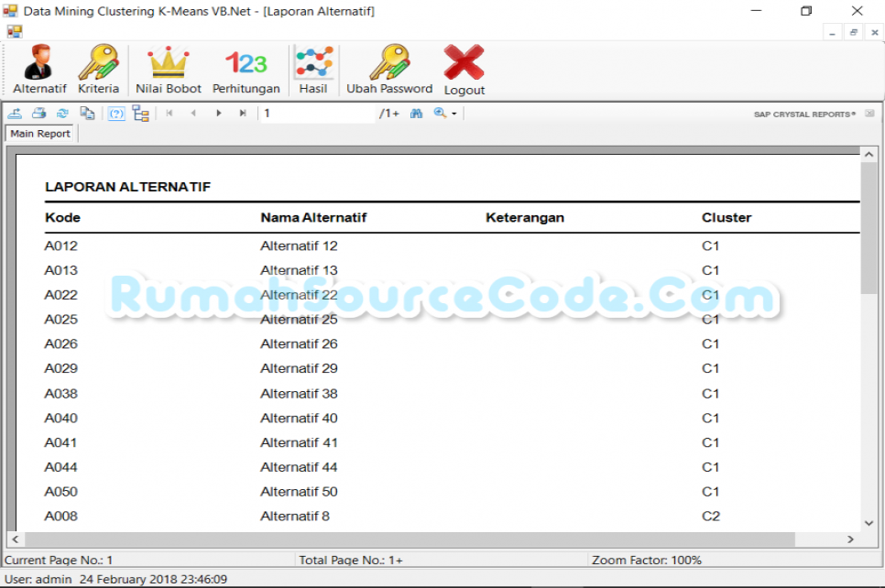The width and height of the screenshot is (885, 588).
Task: Select the Kriteria key icon
Action: (x=98, y=69)
